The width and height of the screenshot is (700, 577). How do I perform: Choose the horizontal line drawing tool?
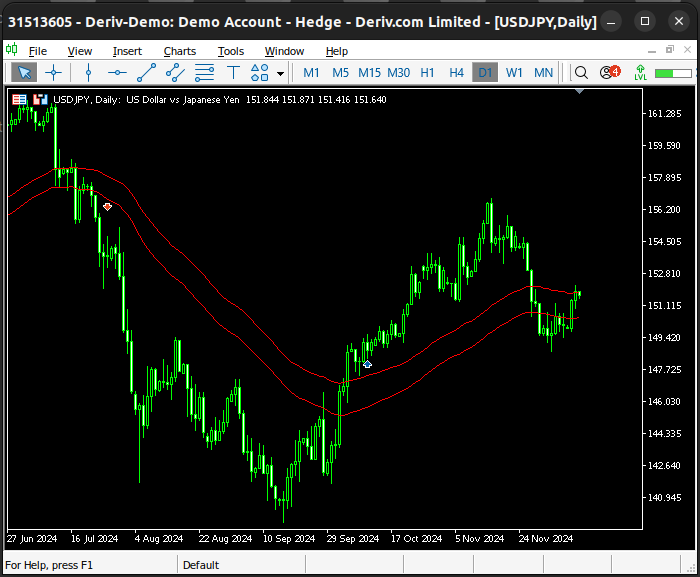[117, 72]
